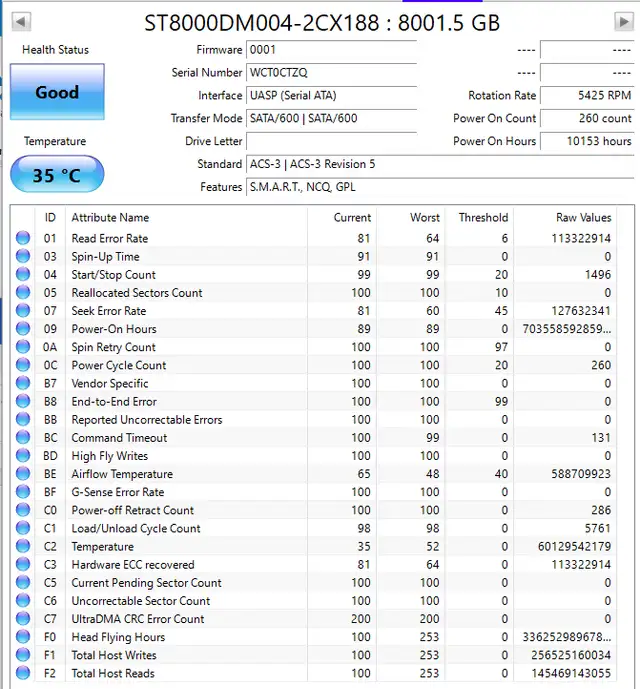Screen dimensions: 640x689
Task: Click raw value 256525160034 for Total Host Writes
Action: (x=571, y=655)
